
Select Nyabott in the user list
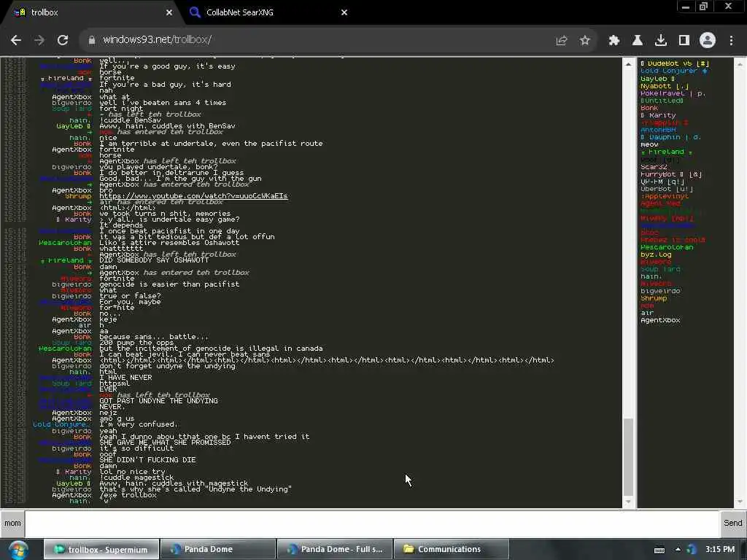[664, 86]
